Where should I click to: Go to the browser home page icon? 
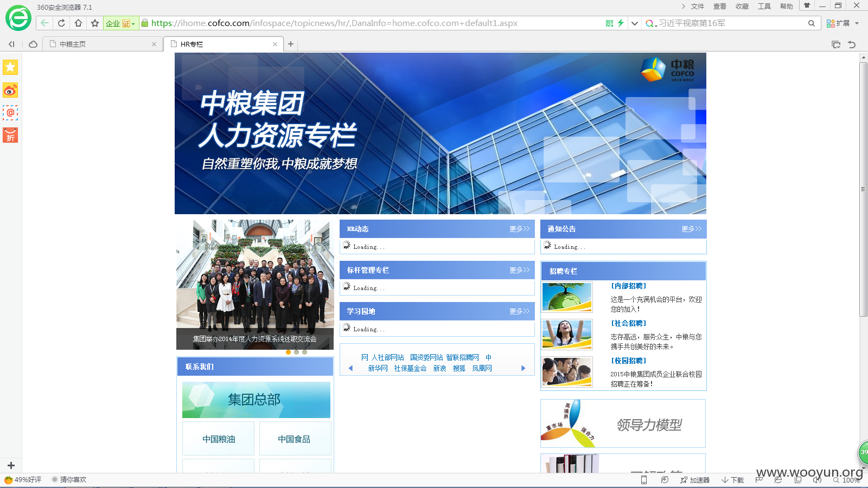point(78,23)
